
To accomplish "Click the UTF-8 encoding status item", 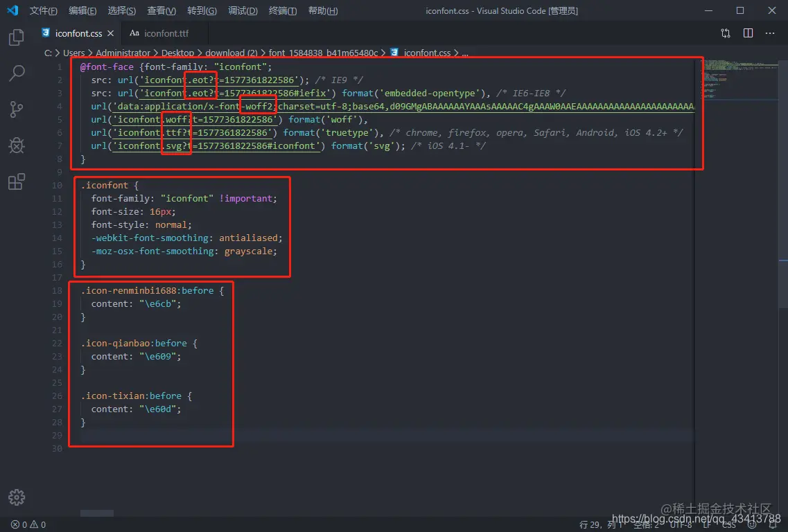I will click(x=681, y=524).
